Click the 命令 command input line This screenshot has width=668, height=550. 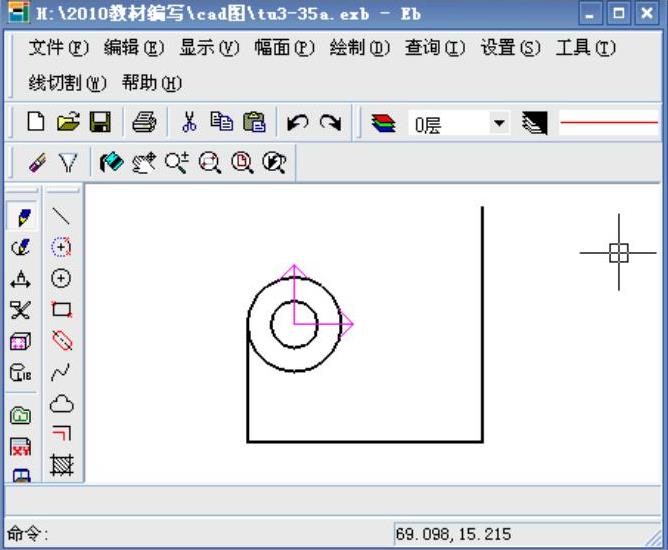(200, 534)
